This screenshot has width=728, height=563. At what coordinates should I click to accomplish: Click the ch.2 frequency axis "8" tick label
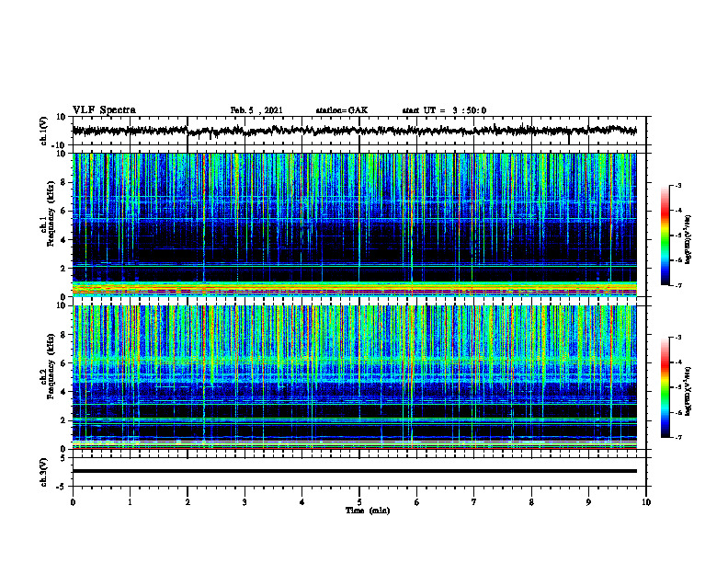(63, 335)
